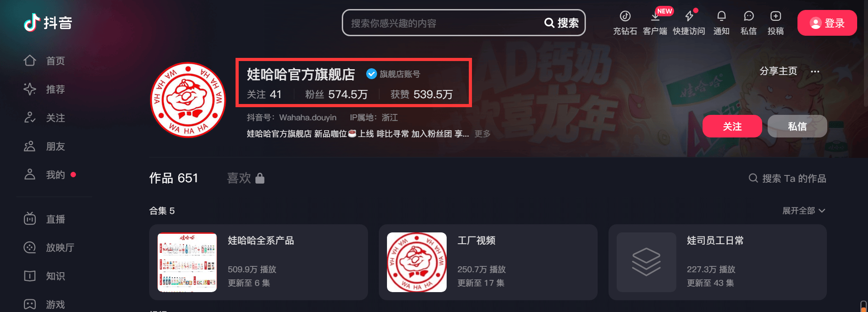Open the 投稿 upload icon

tap(776, 17)
